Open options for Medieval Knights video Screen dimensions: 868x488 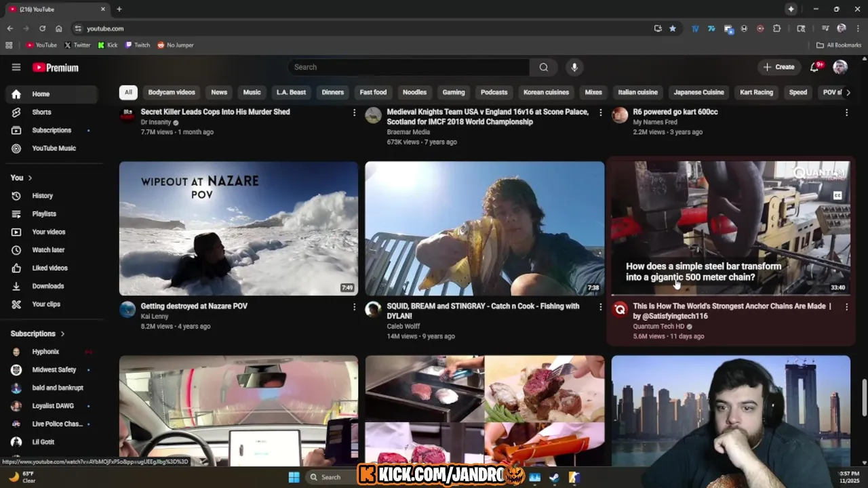[600, 113]
